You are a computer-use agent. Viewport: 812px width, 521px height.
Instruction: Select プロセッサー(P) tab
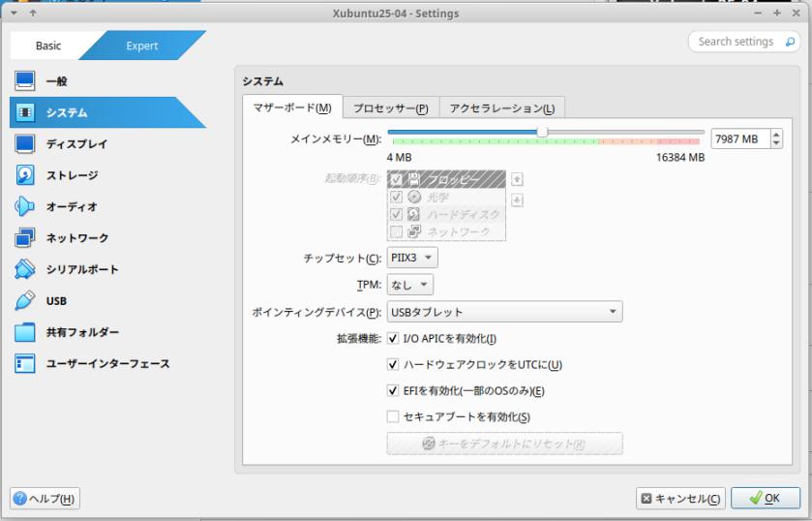tap(390, 107)
